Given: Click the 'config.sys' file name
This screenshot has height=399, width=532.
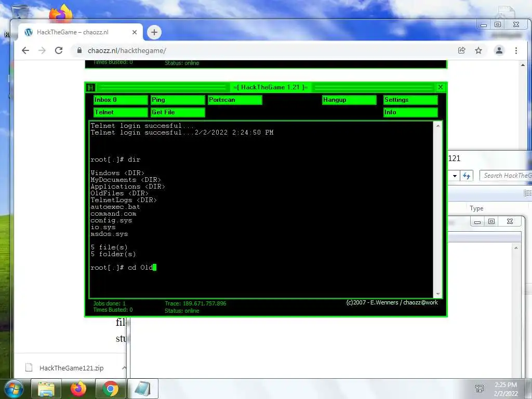Looking at the screenshot, I should tap(111, 220).
